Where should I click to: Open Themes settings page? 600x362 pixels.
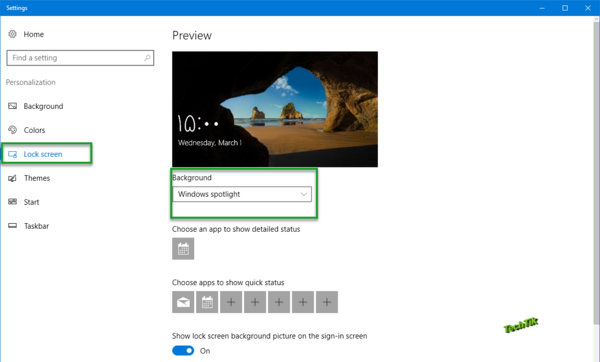pyautogui.click(x=37, y=178)
